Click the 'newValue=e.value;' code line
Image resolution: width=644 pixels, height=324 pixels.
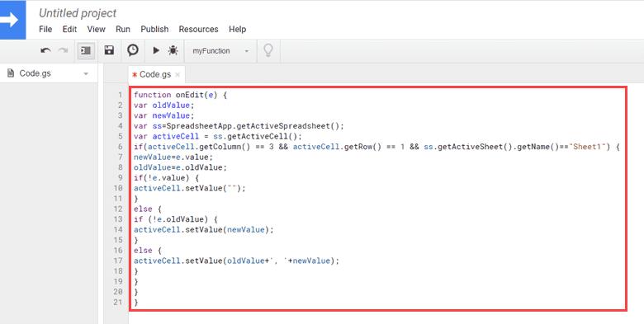(173, 157)
